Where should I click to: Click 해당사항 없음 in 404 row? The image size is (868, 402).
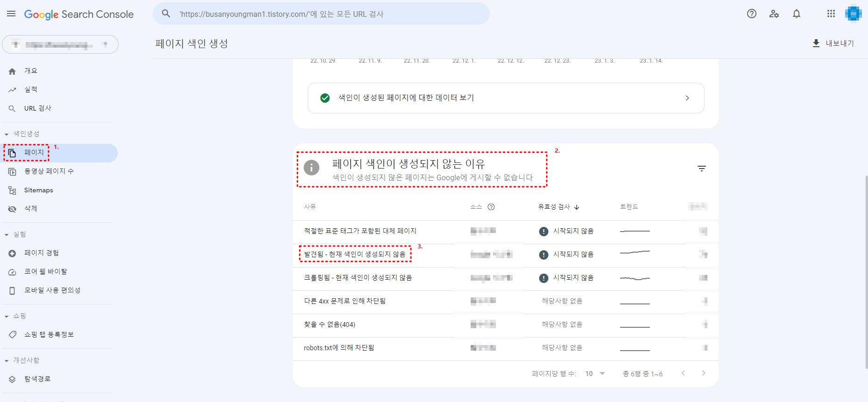tap(562, 324)
